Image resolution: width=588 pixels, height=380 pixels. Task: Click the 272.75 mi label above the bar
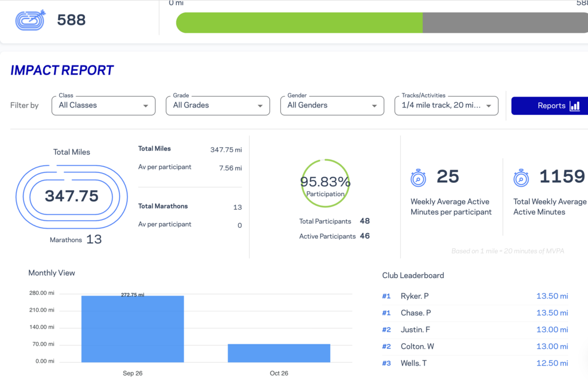tap(133, 295)
